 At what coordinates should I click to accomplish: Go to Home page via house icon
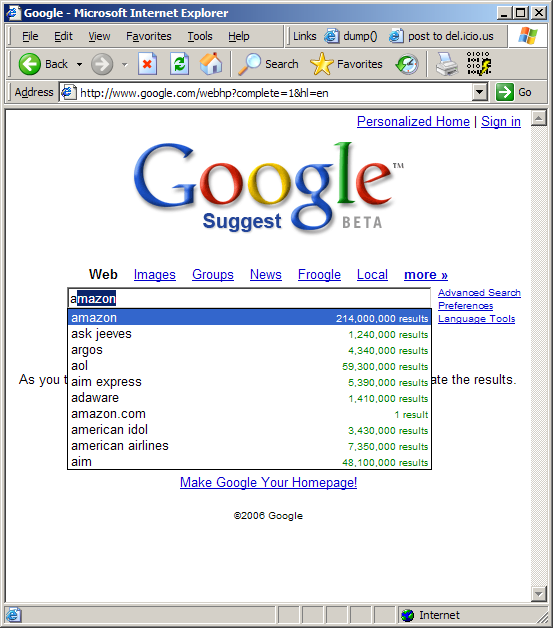click(211, 64)
